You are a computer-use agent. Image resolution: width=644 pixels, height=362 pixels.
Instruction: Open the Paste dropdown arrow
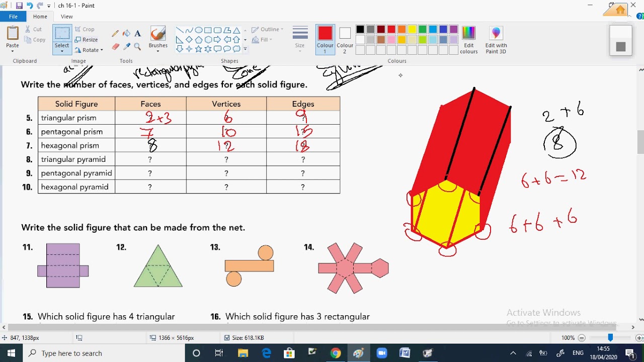pos(13,51)
